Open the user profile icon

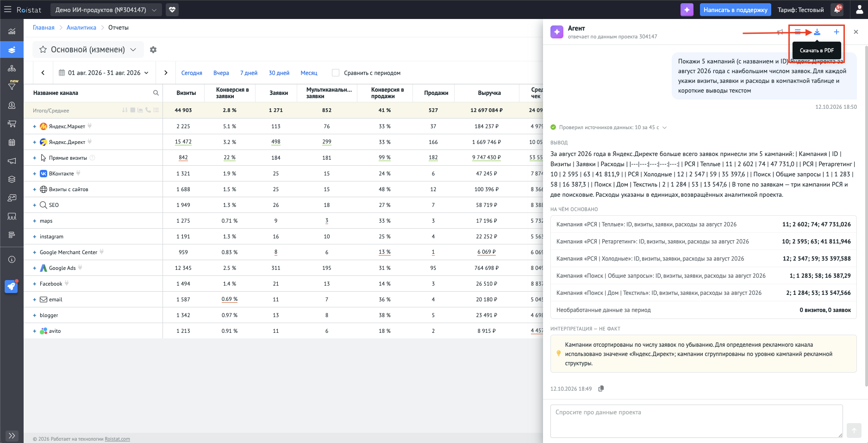(859, 9)
